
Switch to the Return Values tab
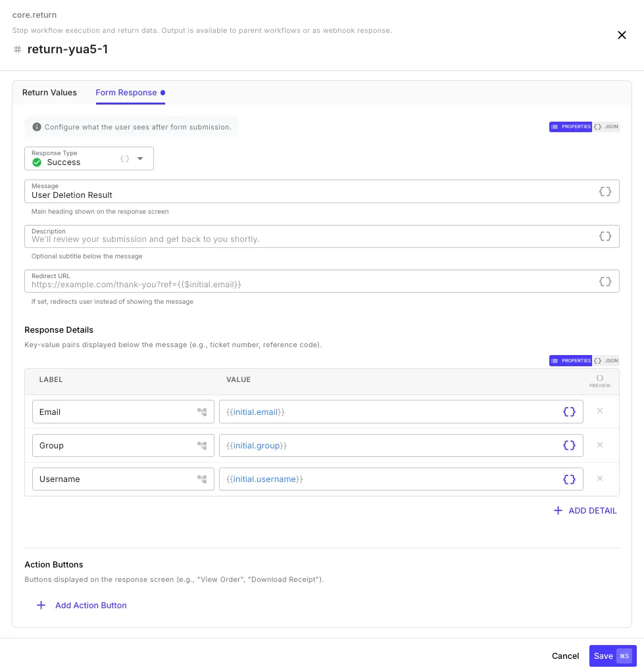pyautogui.click(x=49, y=93)
